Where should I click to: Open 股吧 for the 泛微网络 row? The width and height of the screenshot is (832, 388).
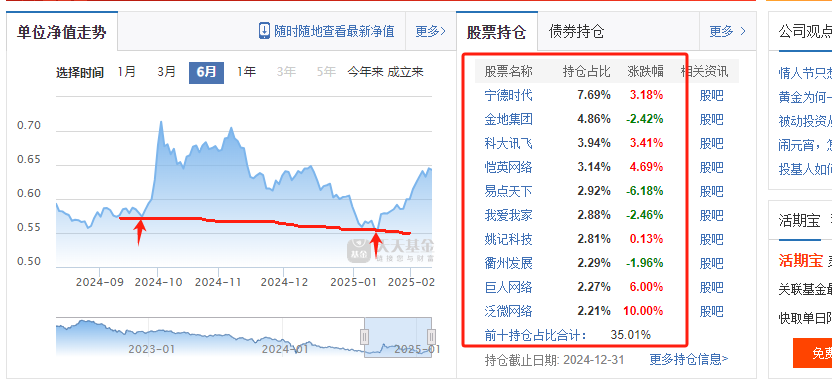712,311
